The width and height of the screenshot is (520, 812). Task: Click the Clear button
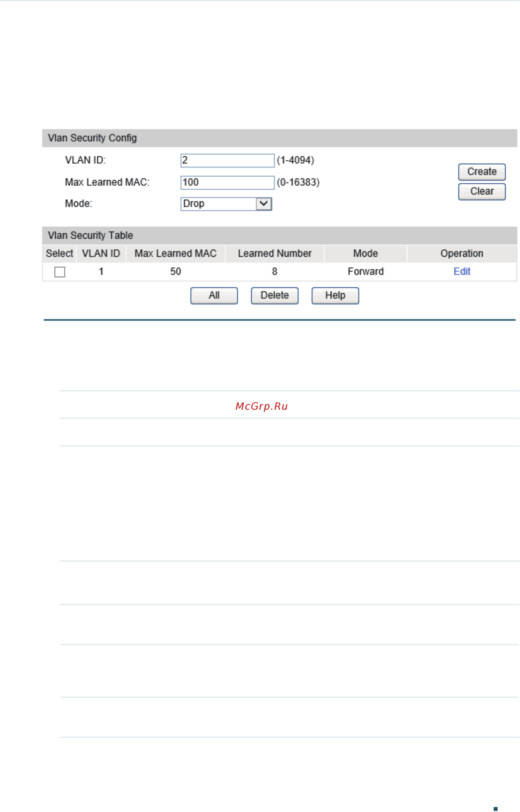click(482, 191)
